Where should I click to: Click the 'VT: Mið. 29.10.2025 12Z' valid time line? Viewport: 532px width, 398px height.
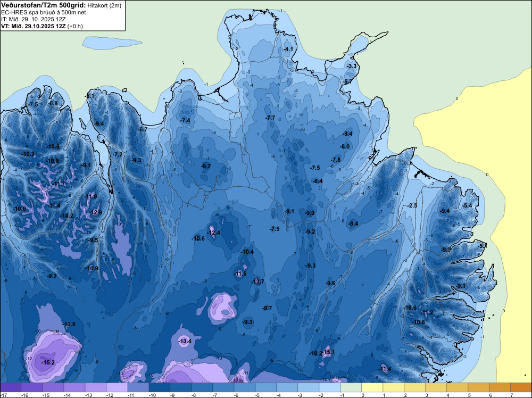pos(34,26)
